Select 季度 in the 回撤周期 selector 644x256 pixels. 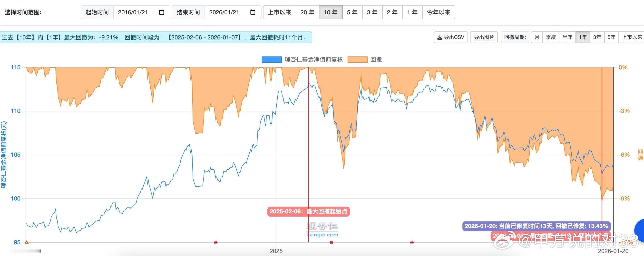tap(551, 37)
